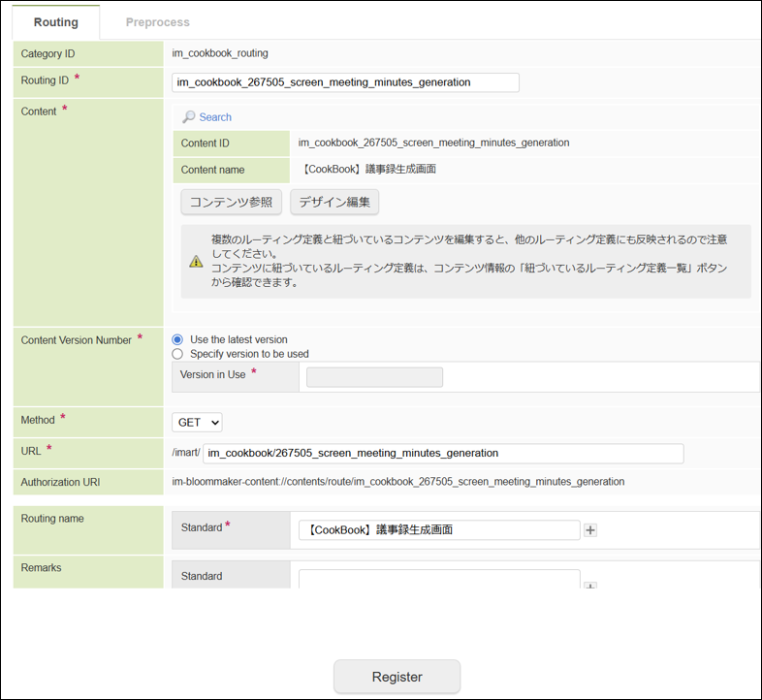Open the Method GET dropdown

[x=197, y=422]
